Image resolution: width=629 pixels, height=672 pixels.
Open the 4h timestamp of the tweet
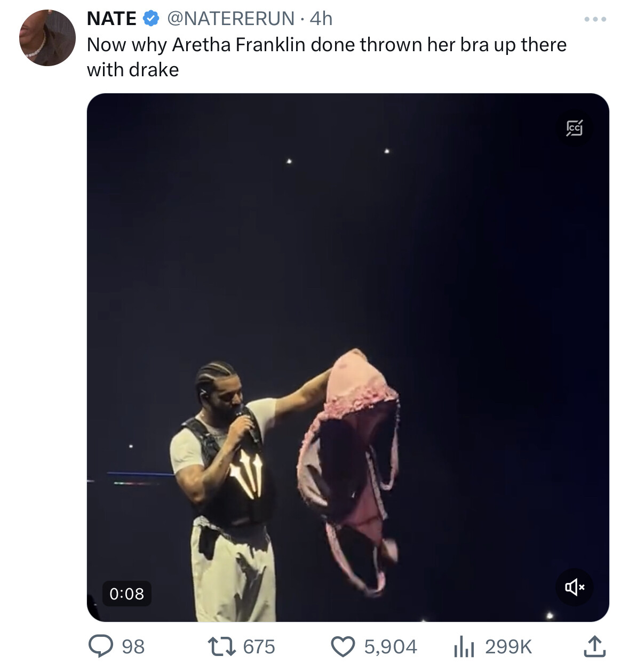tap(321, 19)
